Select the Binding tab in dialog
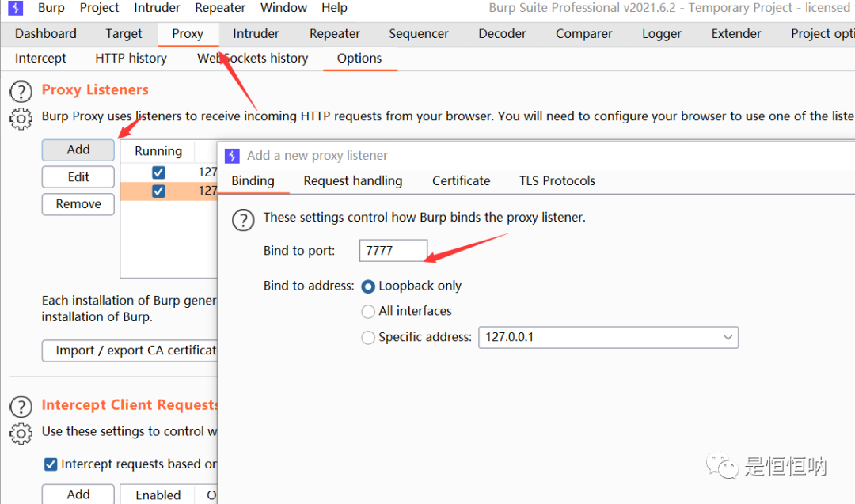This screenshot has height=504, width=855. [x=253, y=181]
